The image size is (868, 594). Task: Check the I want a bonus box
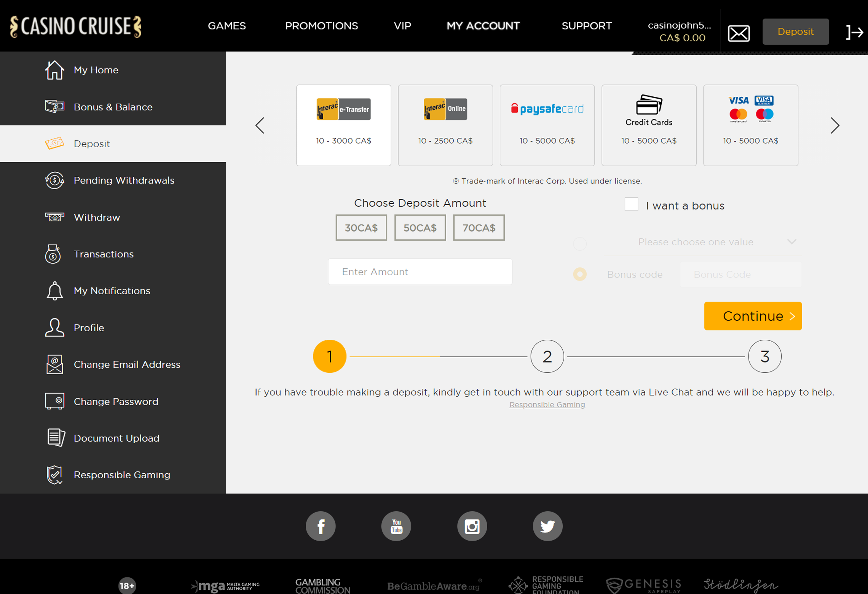point(631,204)
